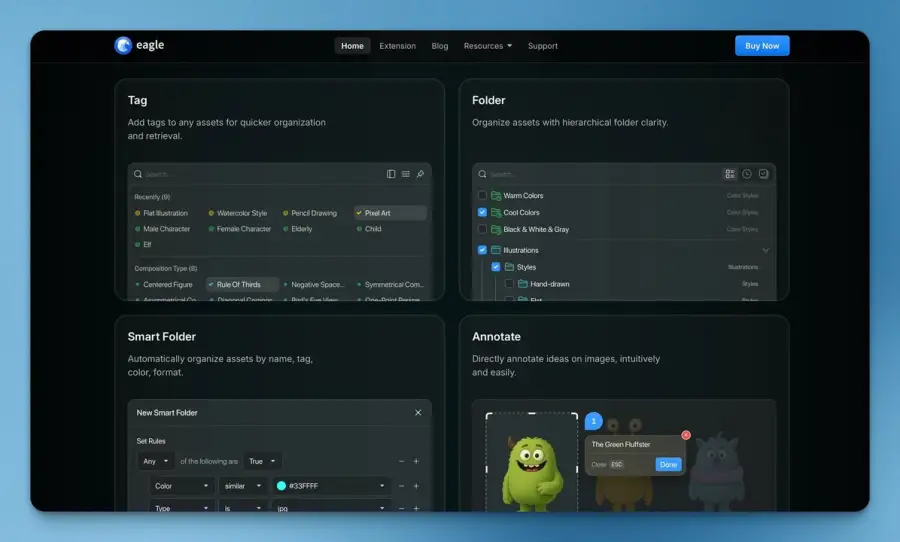Click the Warm Colors folder icon
The width and height of the screenshot is (900, 542).
[x=496, y=196]
